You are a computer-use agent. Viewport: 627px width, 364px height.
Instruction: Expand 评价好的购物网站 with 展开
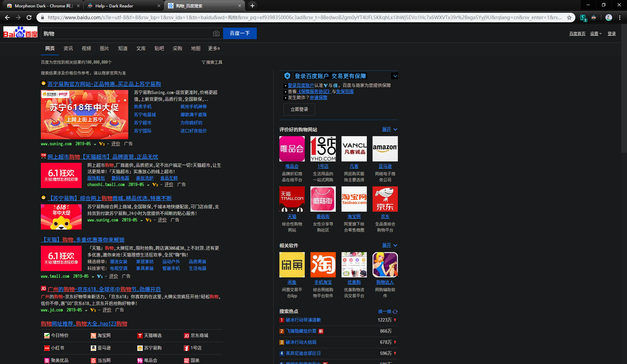tap(390, 129)
